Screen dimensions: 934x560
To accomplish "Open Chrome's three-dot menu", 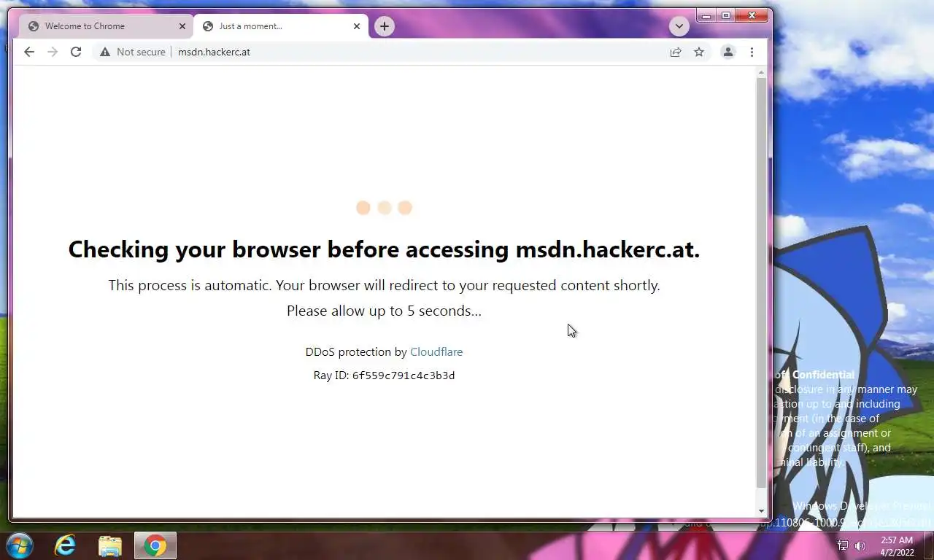I will pyautogui.click(x=752, y=52).
